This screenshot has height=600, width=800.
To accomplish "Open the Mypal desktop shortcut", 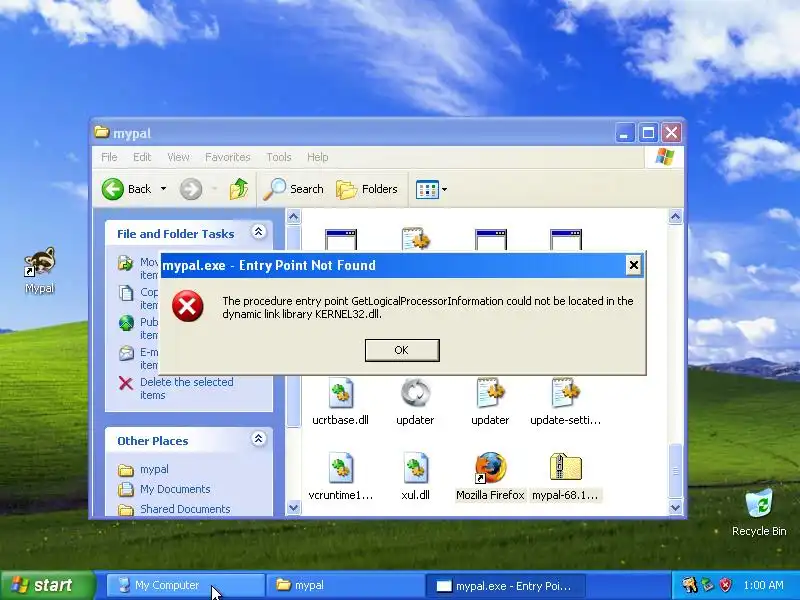I will [39, 270].
